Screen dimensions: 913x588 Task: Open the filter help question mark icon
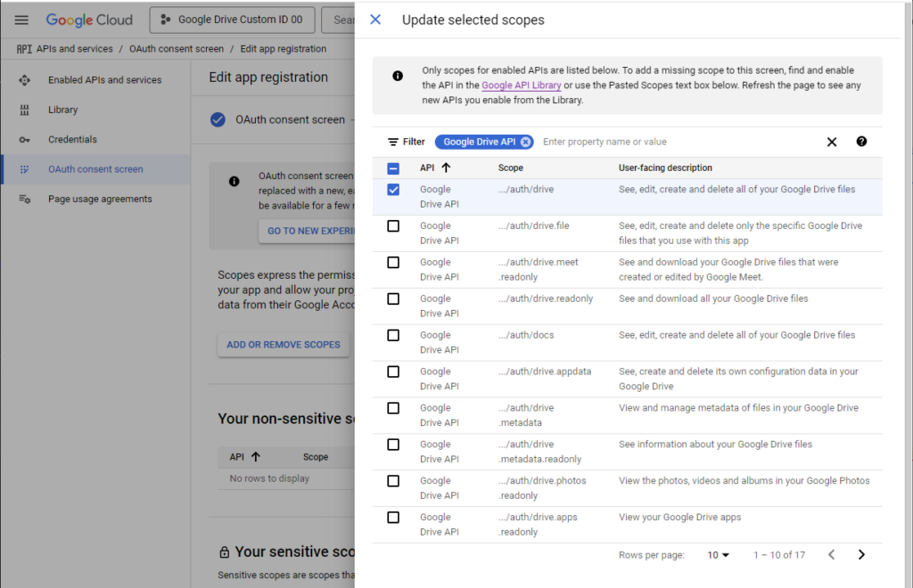[x=861, y=142]
